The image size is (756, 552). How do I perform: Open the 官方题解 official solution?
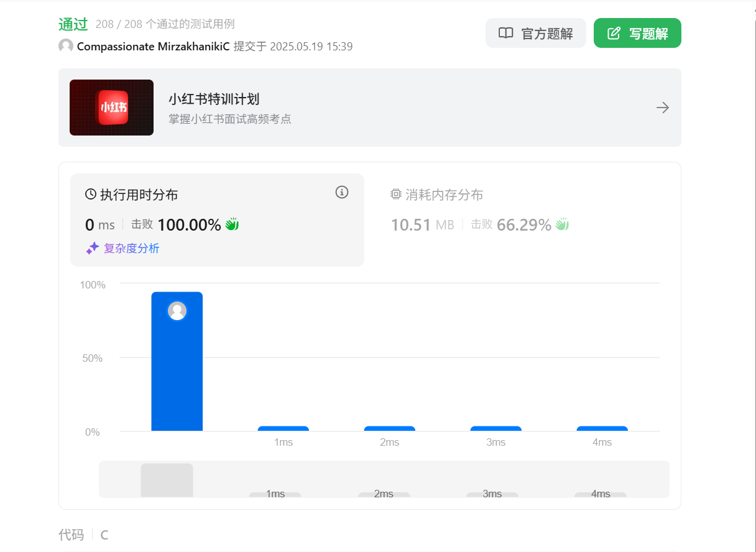click(x=536, y=33)
